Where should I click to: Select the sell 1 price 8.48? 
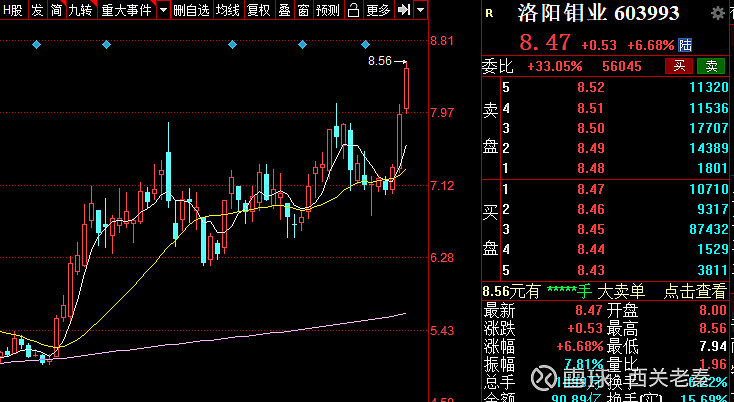pyautogui.click(x=591, y=168)
